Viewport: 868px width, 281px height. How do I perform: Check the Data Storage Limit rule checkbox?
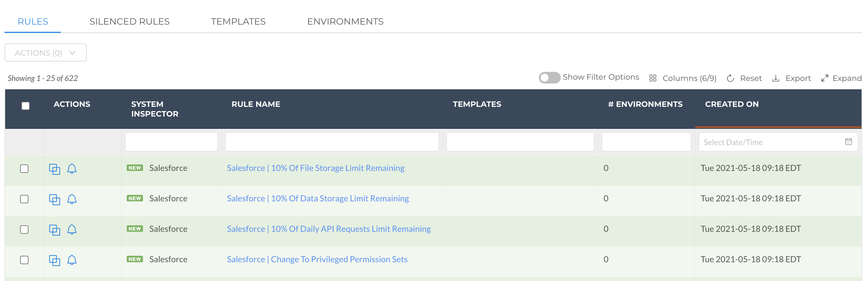pyautogui.click(x=24, y=199)
